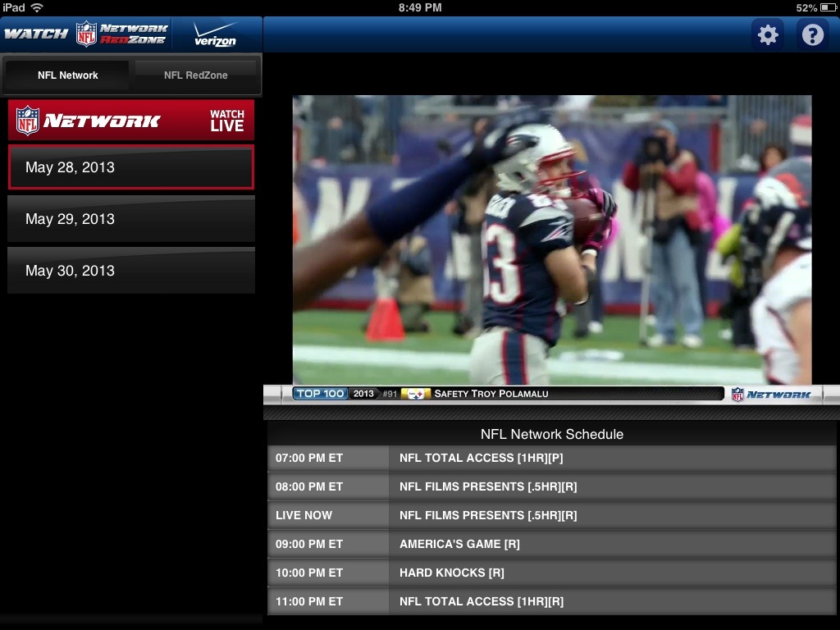Screen dimensions: 840x630
Task: Tap the iPad battery indicator
Action: [x=823, y=7]
